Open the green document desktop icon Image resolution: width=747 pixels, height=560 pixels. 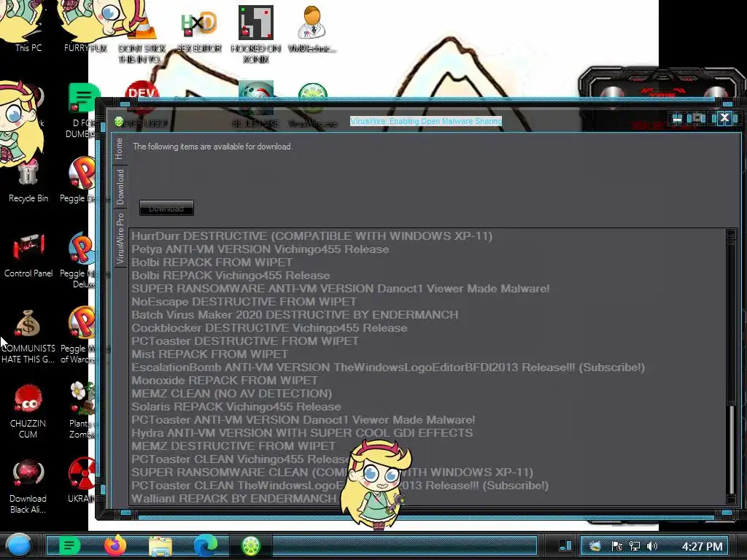point(82,111)
